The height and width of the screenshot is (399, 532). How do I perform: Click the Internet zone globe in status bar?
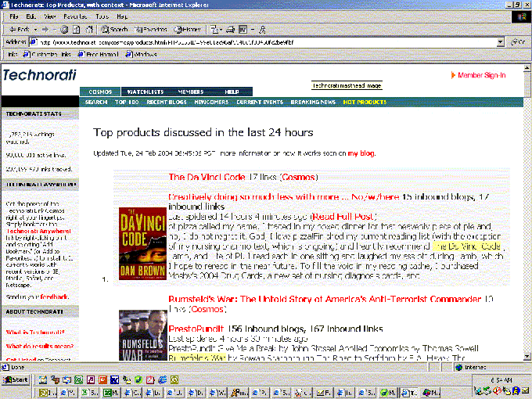coord(459,367)
